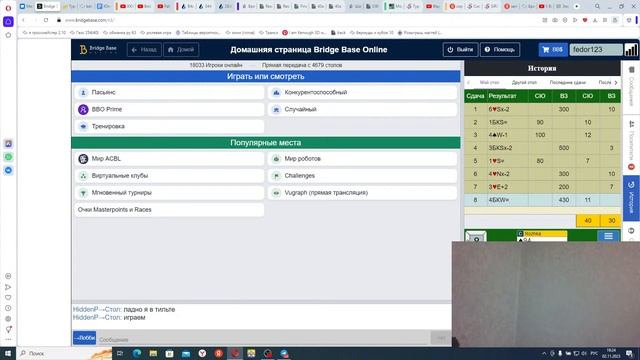Open Пасьянс (Solitaire) mode

click(x=169, y=92)
